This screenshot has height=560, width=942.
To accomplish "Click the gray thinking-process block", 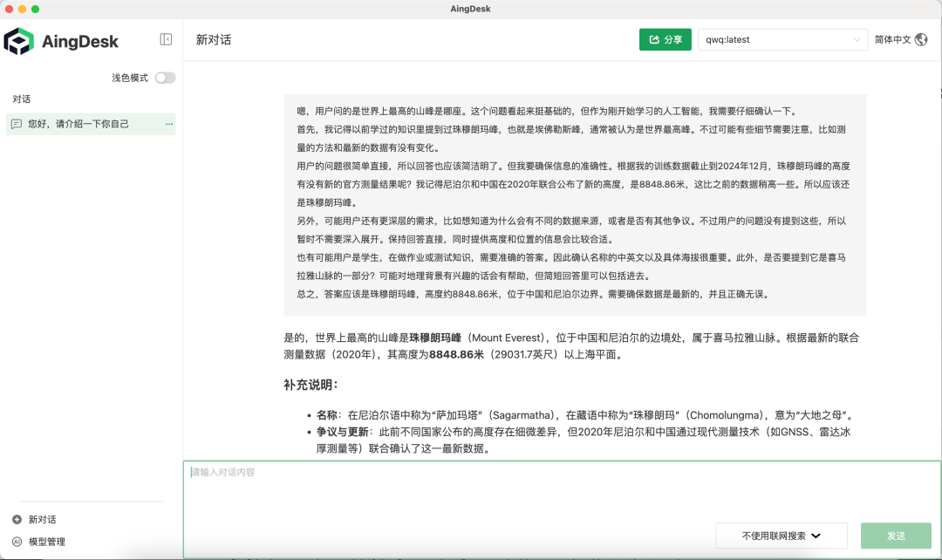I will (575, 204).
